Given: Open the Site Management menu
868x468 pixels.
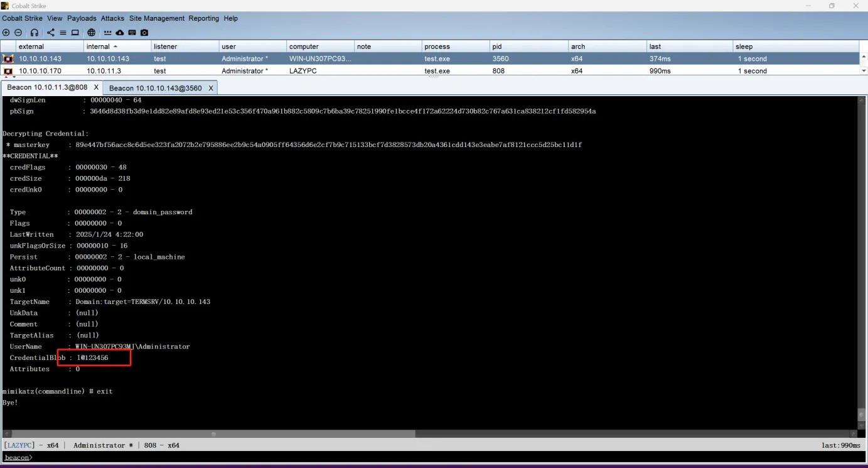Looking at the screenshot, I should click(157, 18).
